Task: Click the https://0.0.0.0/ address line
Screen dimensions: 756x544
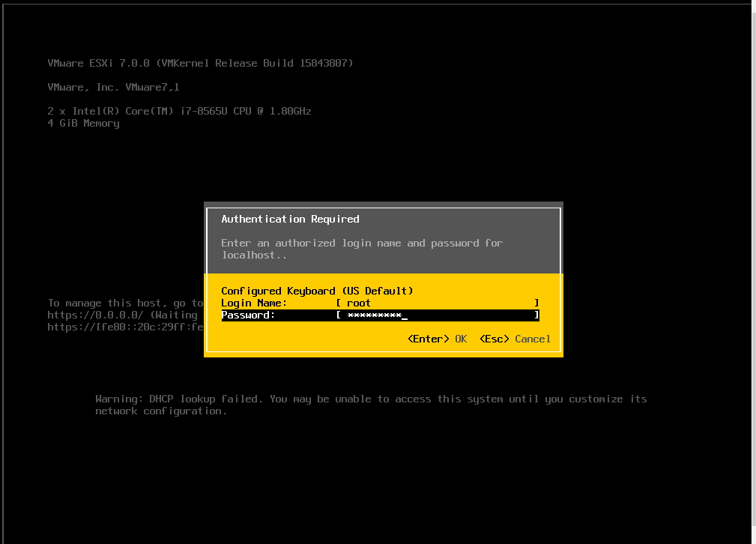Action: (122, 315)
